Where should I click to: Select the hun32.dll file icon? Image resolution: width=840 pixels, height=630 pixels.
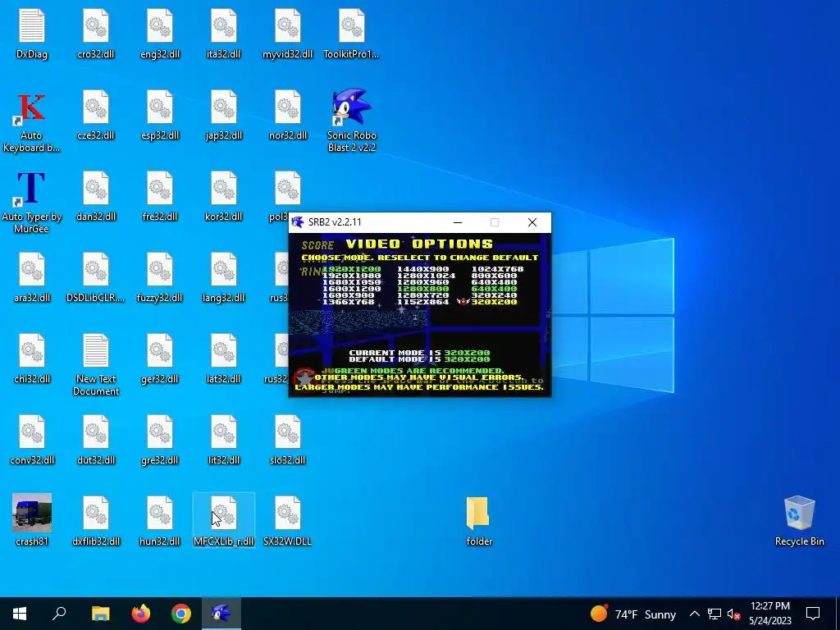click(x=160, y=514)
